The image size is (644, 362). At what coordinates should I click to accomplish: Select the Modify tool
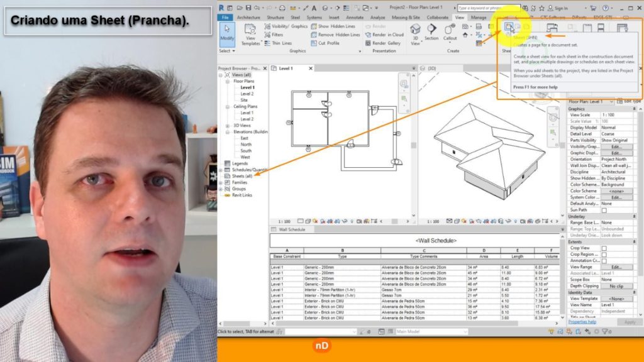[227, 33]
